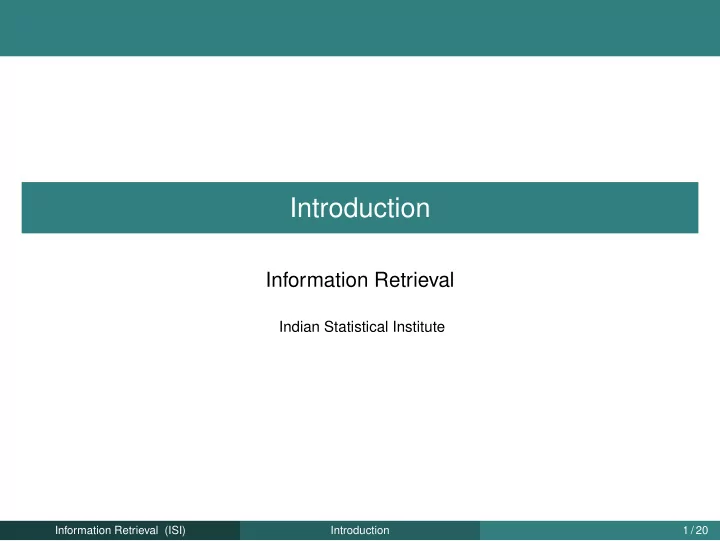The image size is (720, 541).
Task: Click the "Information Retrieval" subtitle text
Action: pyautogui.click(x=360, y=280)
